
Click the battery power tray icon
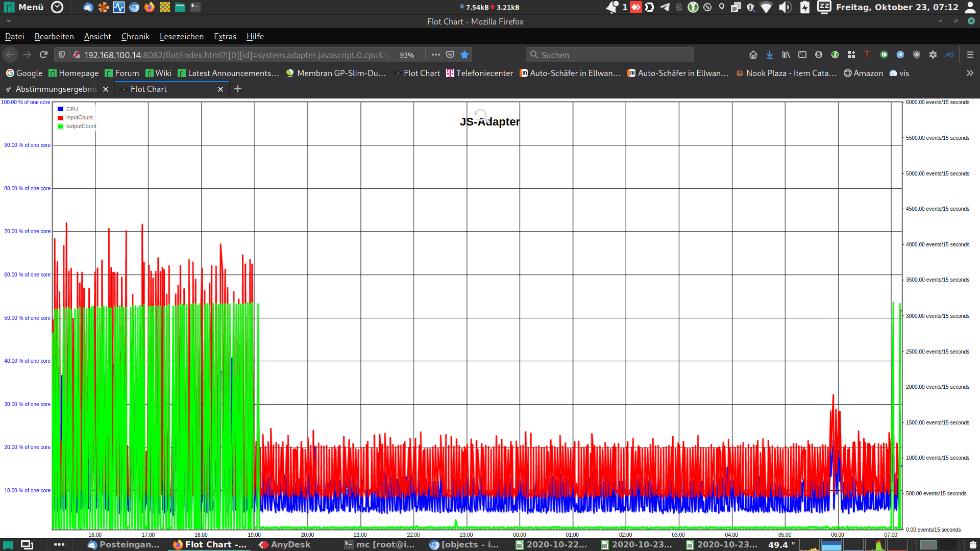(805, 7)
